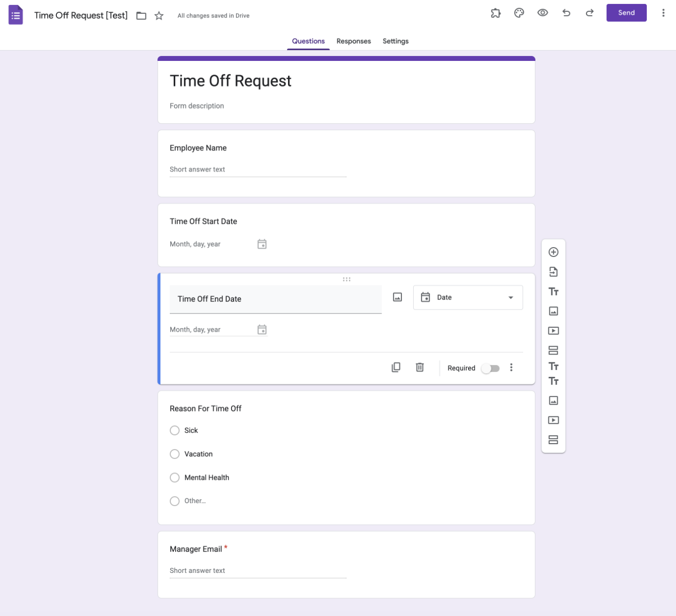Click the redo arrow icon

point(589,13)
